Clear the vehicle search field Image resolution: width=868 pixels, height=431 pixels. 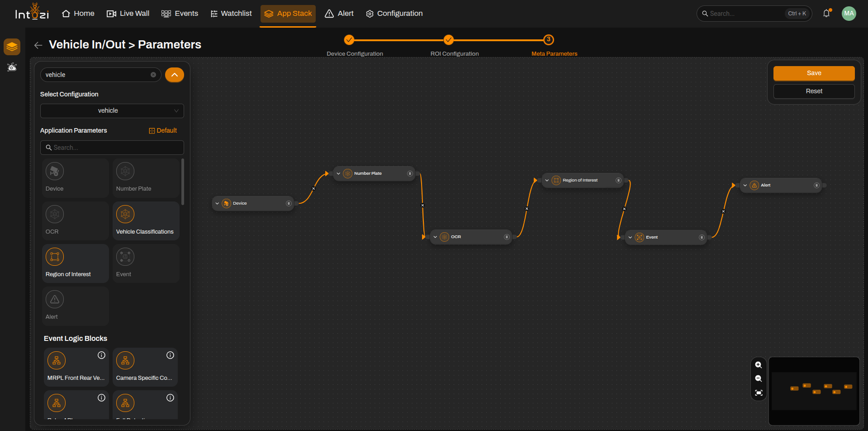[153, 75]
